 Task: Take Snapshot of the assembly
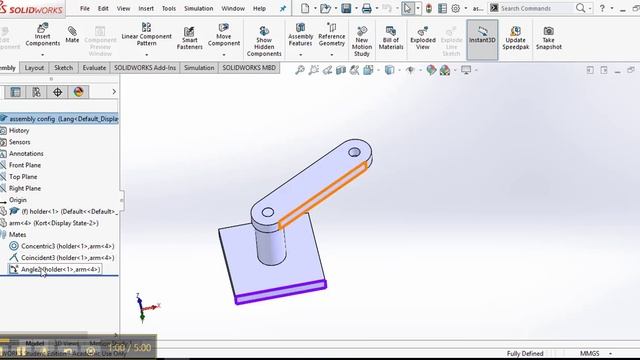(549, 38)
